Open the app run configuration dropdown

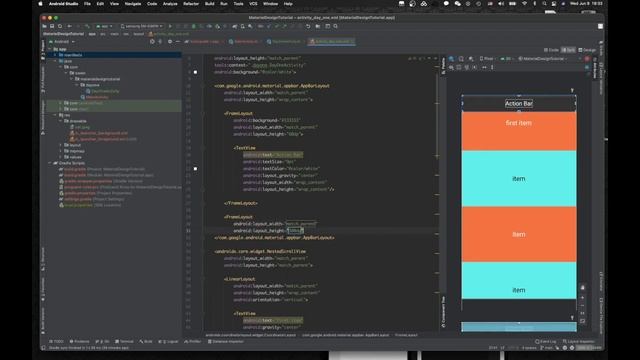point(104,26)
